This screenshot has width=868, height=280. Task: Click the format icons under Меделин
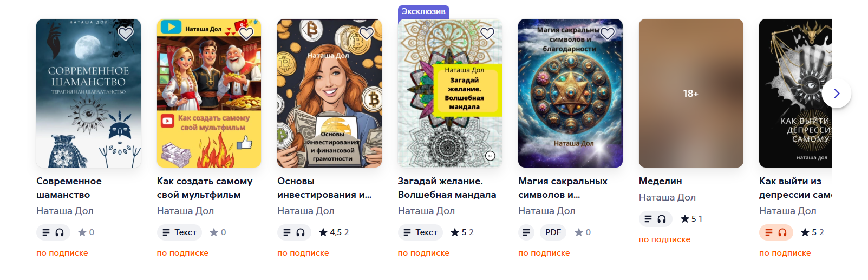tap(655, 219)
